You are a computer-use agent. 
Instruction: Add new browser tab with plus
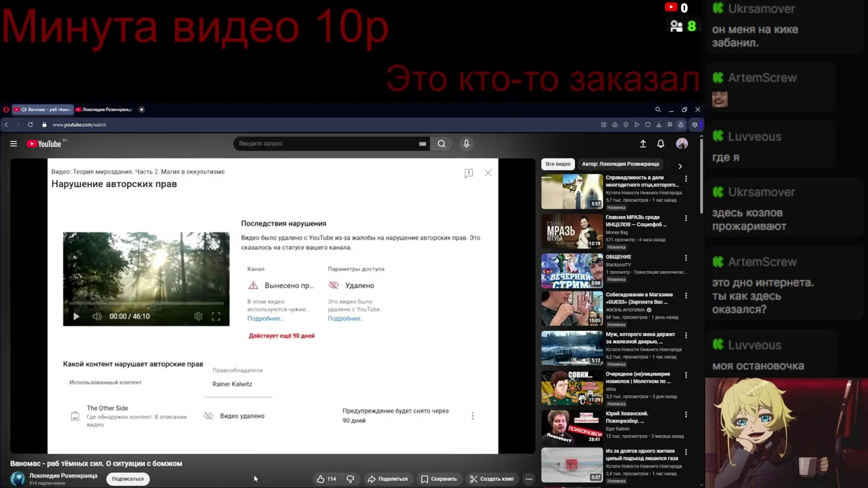141,109
